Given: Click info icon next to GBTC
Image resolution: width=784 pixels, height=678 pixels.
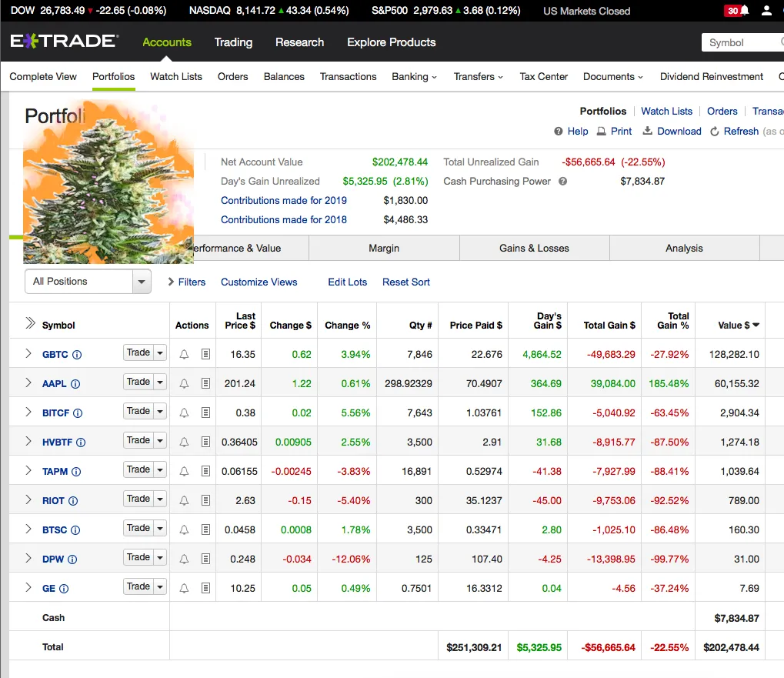Looking at the screenshot, I should 76,355.
